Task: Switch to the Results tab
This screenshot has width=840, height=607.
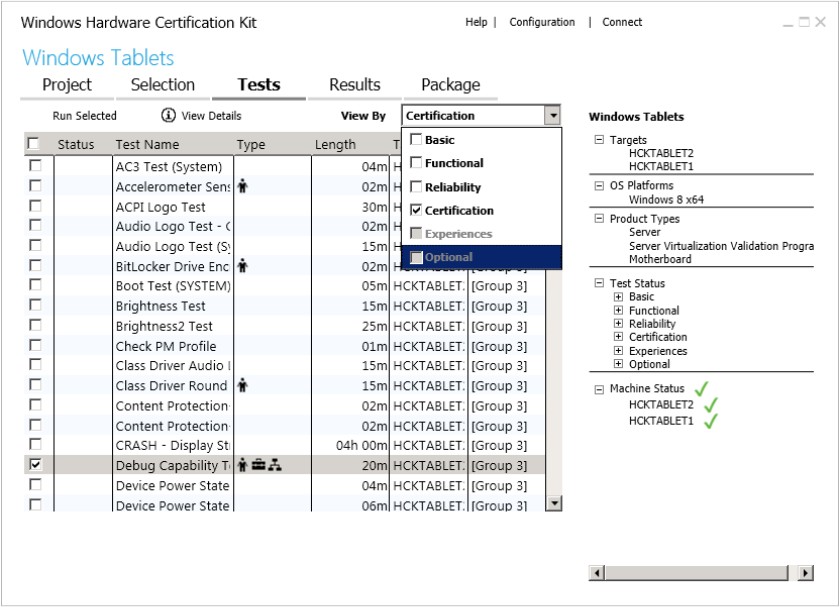Action: click(x=353, y=85)
